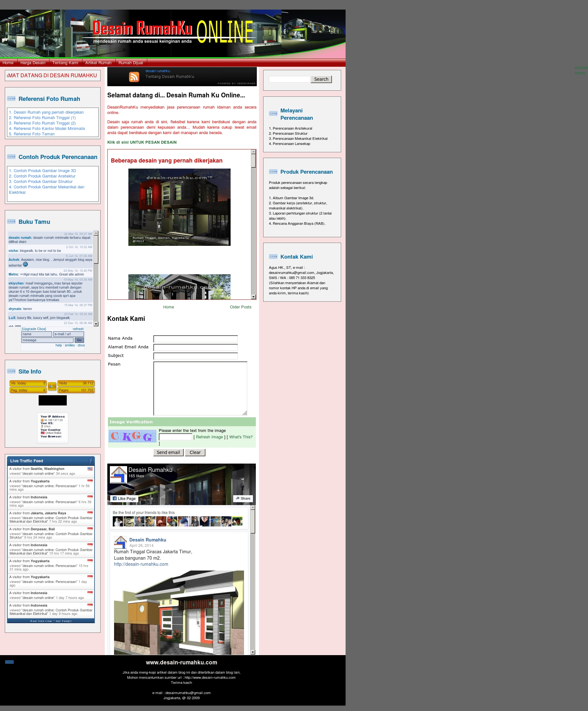Open the What's This? captcha help link
The width and height of the screenshot is (588, 711).
click(241, 437)
